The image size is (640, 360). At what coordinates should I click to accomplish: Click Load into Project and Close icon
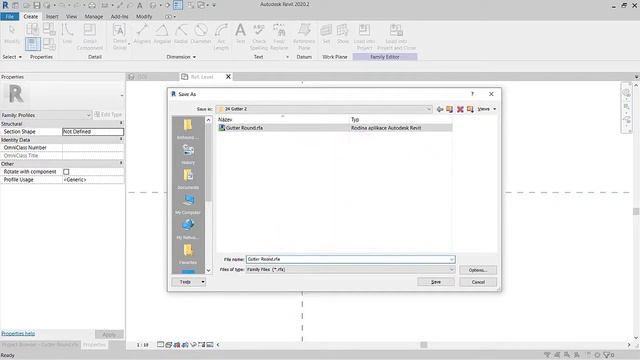click(396, 36)
